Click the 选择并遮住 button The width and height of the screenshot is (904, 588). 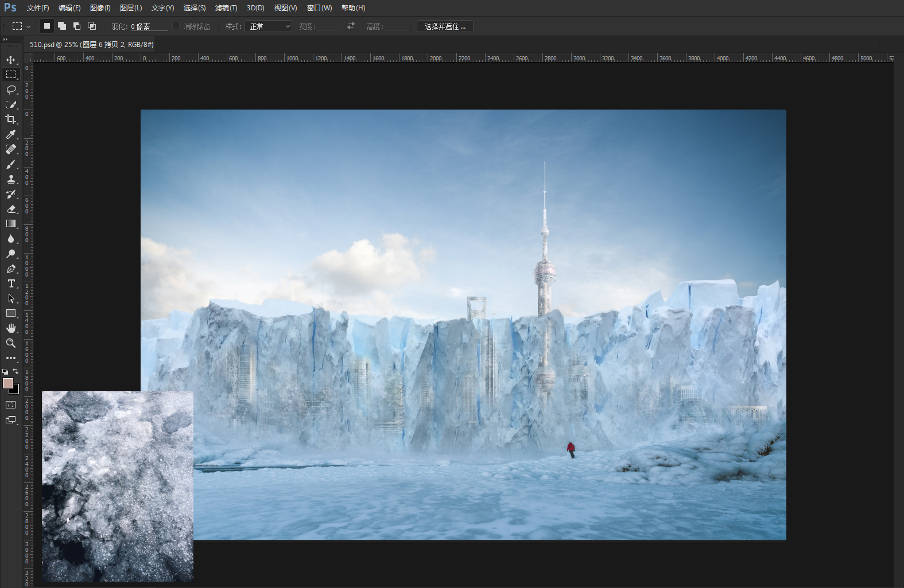point(445,26)
